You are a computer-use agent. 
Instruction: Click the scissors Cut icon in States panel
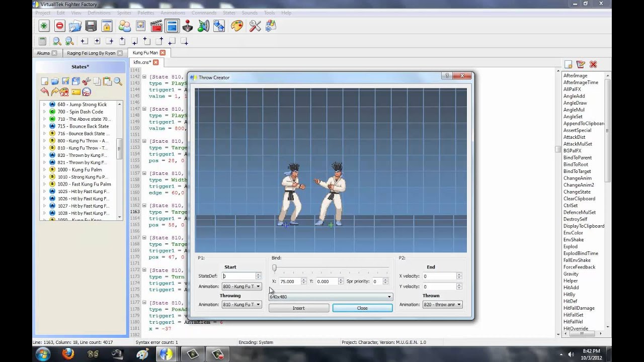tap(87, 81)
